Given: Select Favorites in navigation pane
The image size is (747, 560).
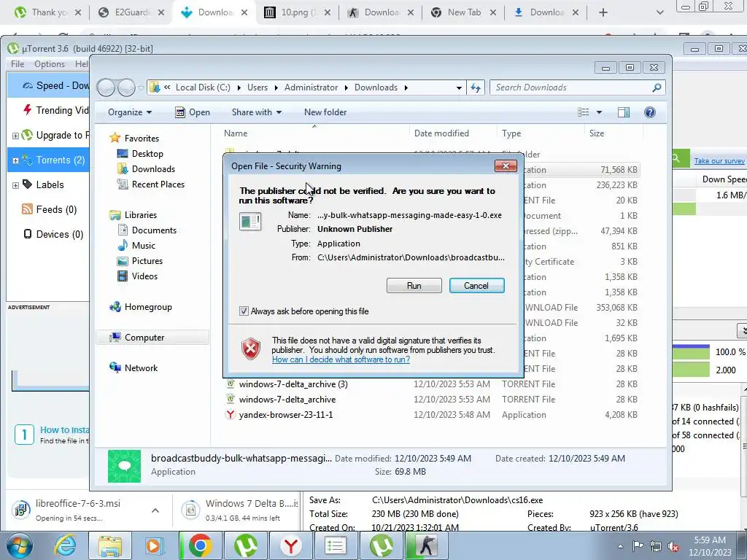Looking at the screenshot, I should [142, 138].
